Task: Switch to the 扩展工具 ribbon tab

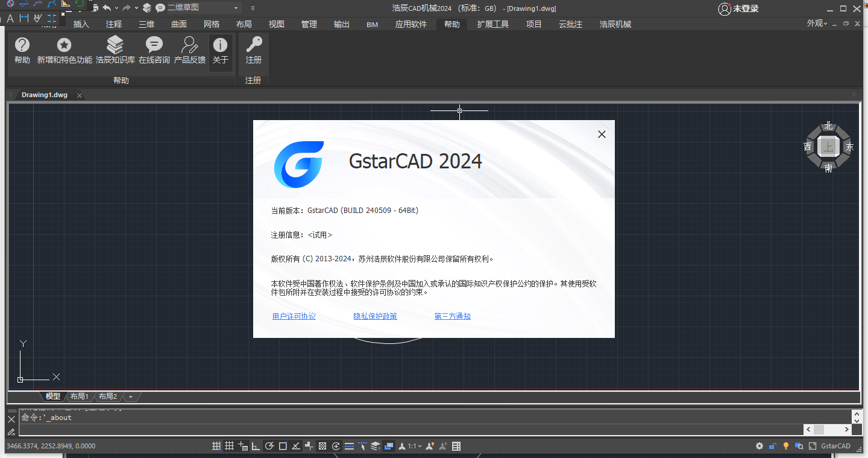Action: point(493,24)
